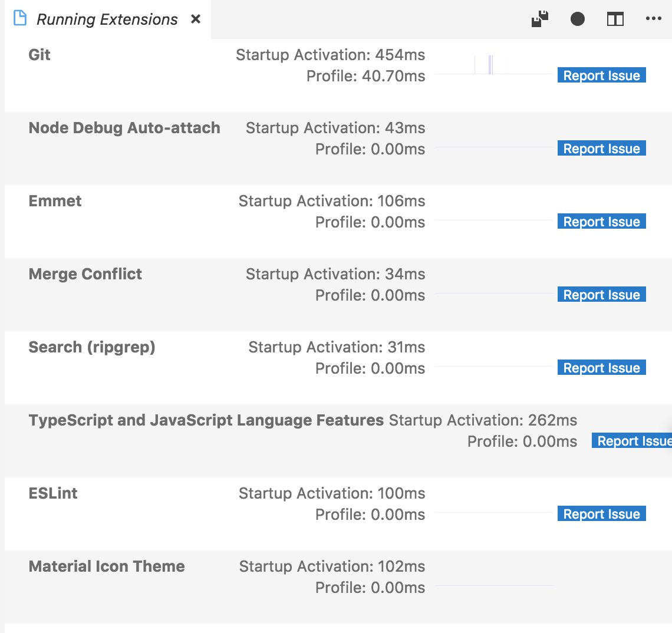Select the Git extension row

point(39,55)
